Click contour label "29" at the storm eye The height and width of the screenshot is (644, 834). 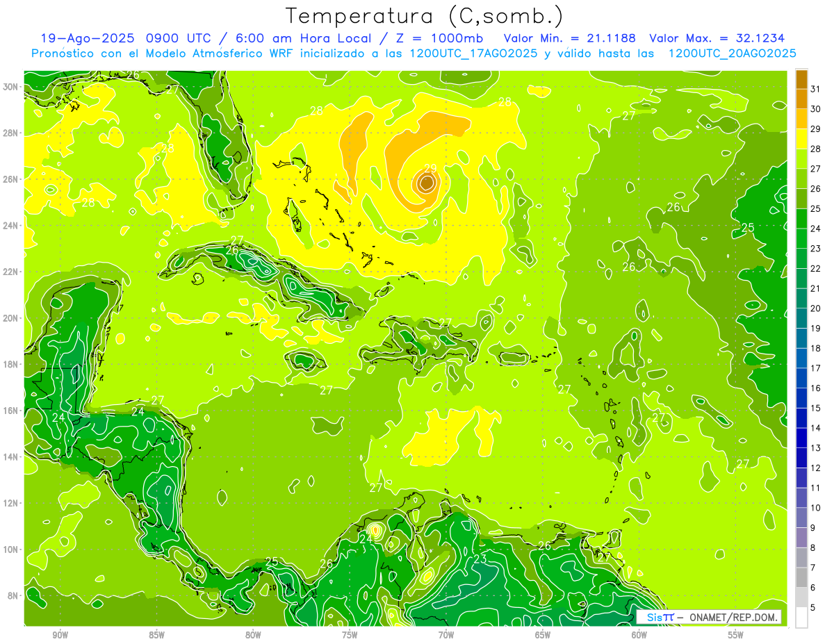pyautogui.click(x=430, y=168)
